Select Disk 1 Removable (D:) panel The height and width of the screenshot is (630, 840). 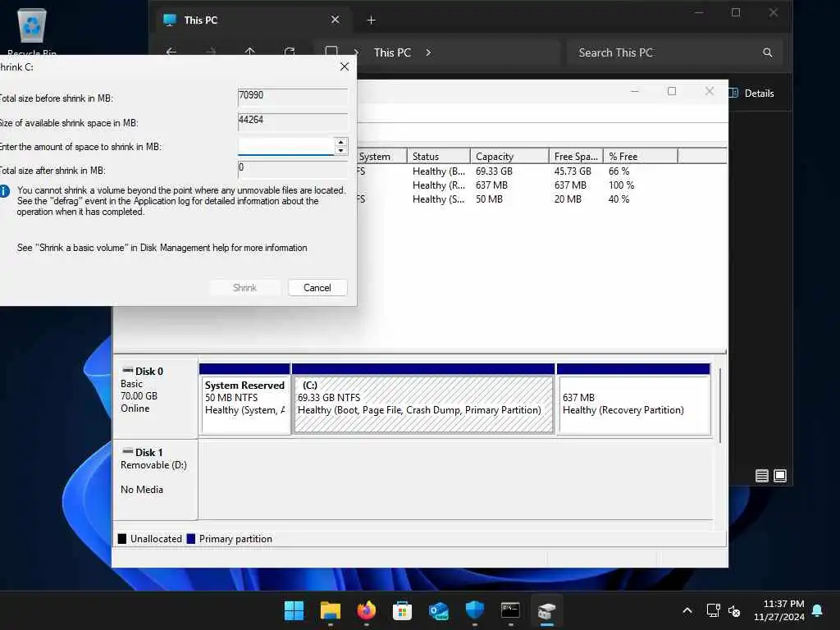point(155,479)
